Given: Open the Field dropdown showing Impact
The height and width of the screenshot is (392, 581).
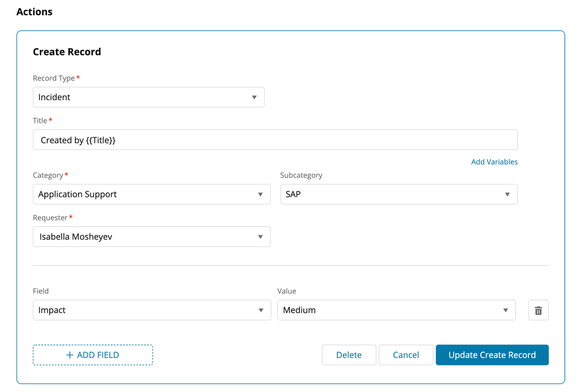Looking at the screenshot, I should click(x=151, y=311).
